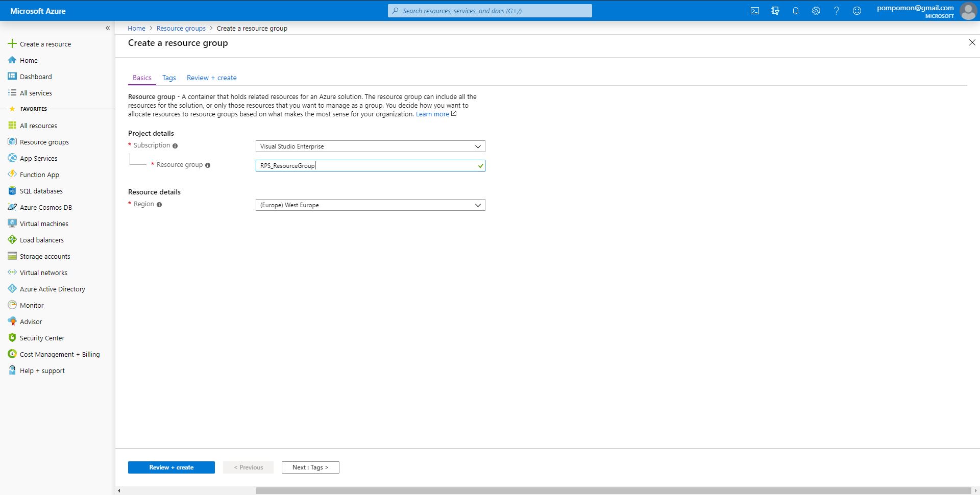Click the Microsoft Azure logo text
980x495 pixels.
(x=38, y=11)
